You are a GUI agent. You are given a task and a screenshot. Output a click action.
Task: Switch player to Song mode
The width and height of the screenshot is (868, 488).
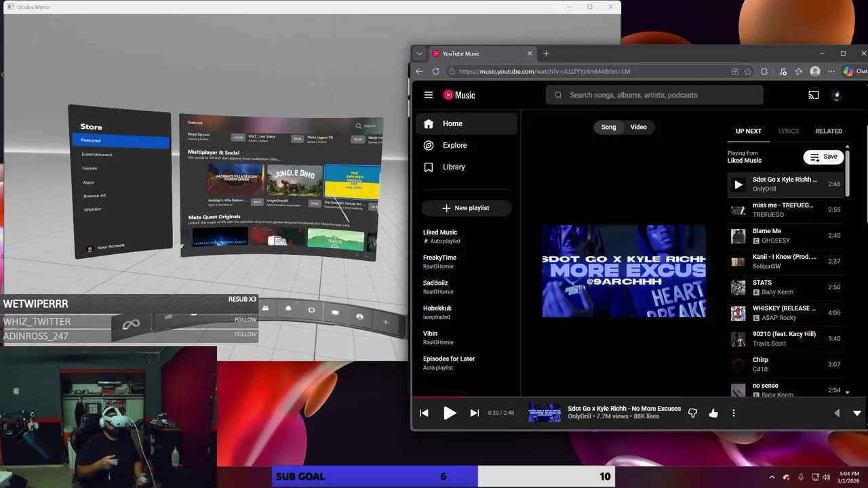608,127
